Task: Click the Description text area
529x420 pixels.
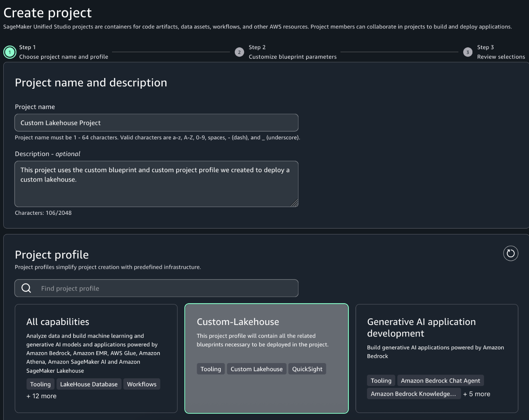Action: 156,184
